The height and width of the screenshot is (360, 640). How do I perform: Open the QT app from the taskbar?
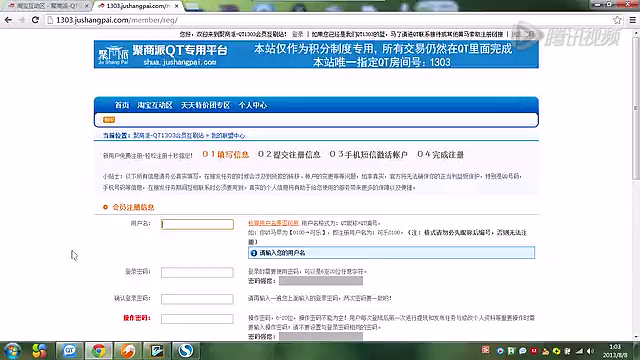[69, 351]
